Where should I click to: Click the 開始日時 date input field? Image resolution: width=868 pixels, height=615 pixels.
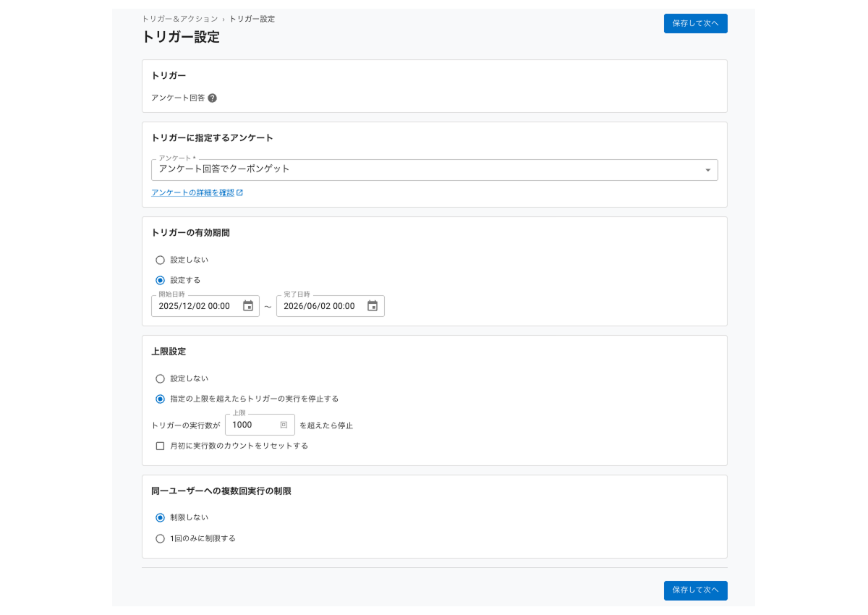tap(195, 305)
